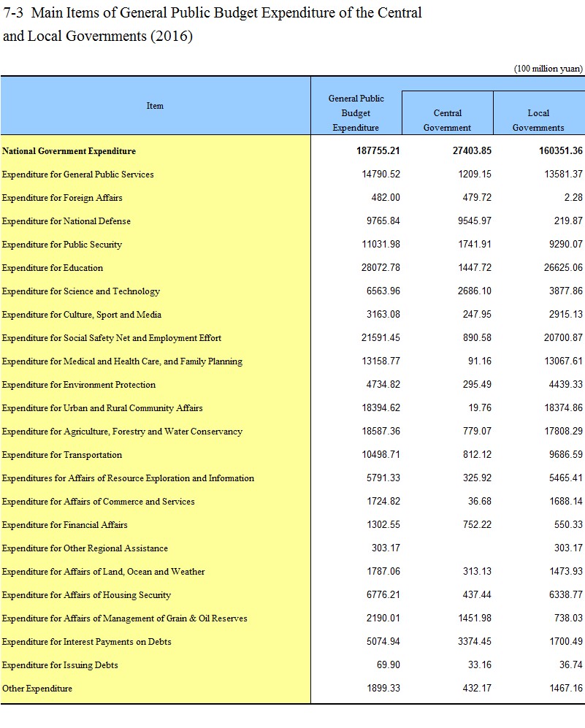This screenshot has height=728, width=585.
Task: Select 'Agriculture, Forestry and Water Conservancy' row label
Action: tap(122, 432)
